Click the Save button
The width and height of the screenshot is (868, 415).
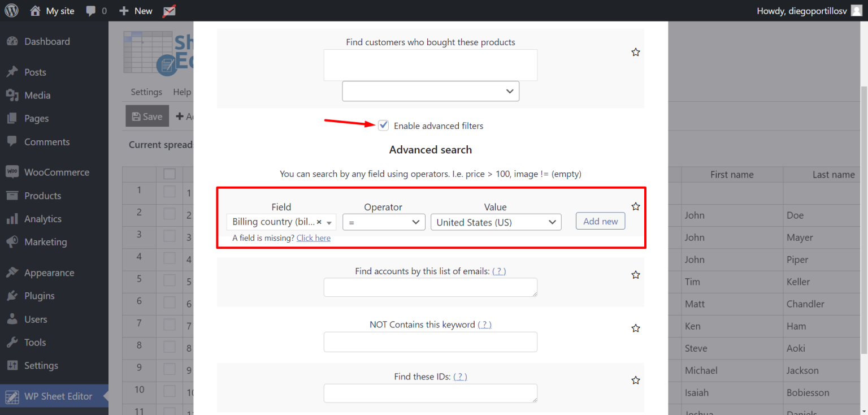click(147, 116)
